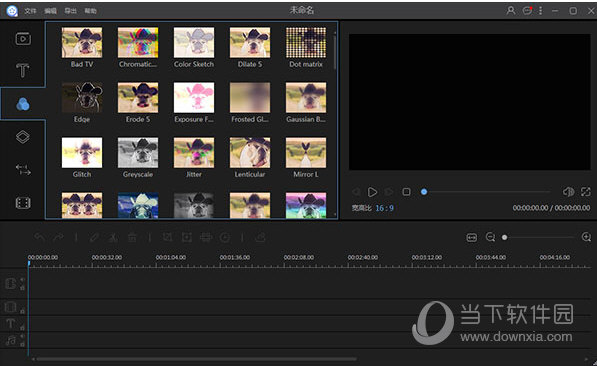Open the 导出 menu
The image size is (597, 366).
pos(70,11)
